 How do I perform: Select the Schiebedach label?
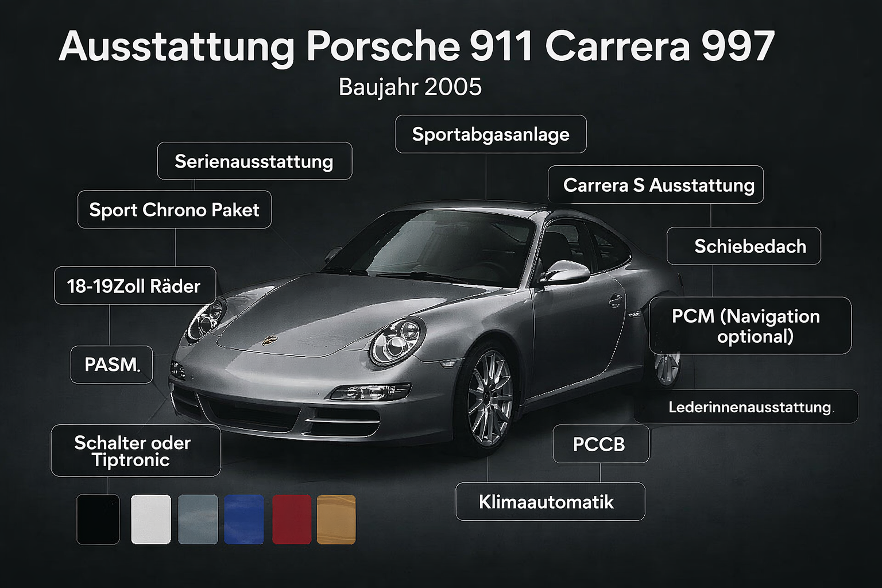744,246
